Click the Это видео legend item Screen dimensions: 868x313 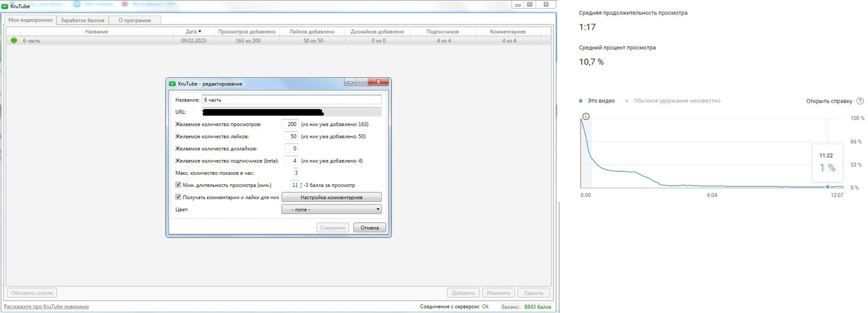pos(597,100)
